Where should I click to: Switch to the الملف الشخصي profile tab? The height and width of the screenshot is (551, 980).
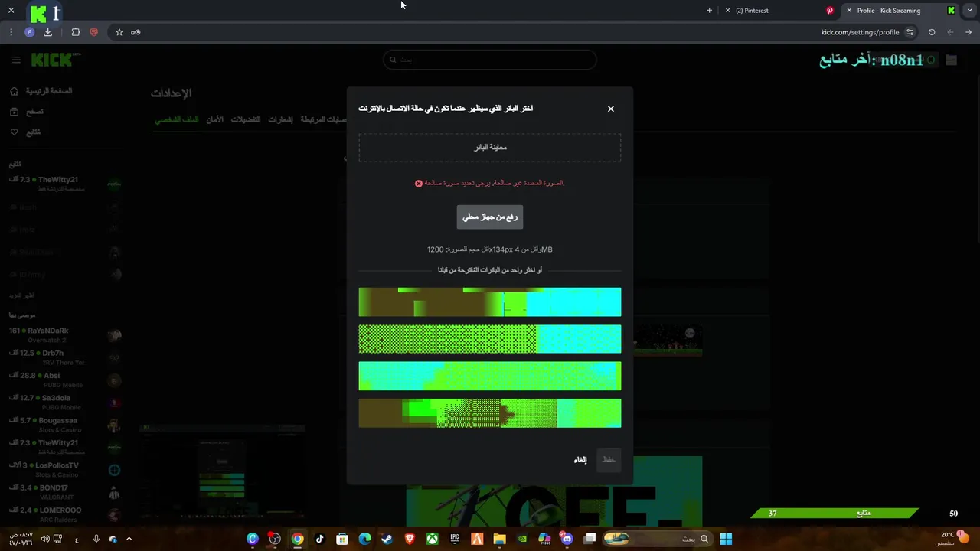177,119
